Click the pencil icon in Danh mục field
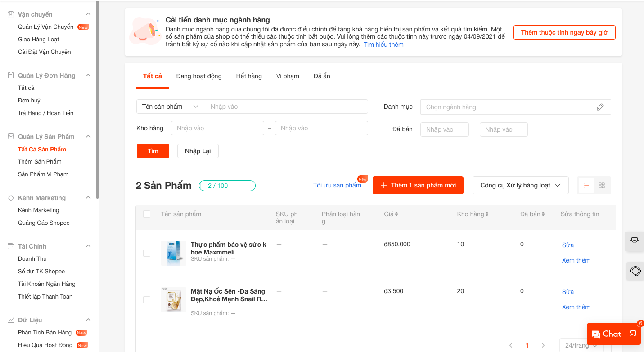This screenshot has width=644, height=352. tap(600, 107)
